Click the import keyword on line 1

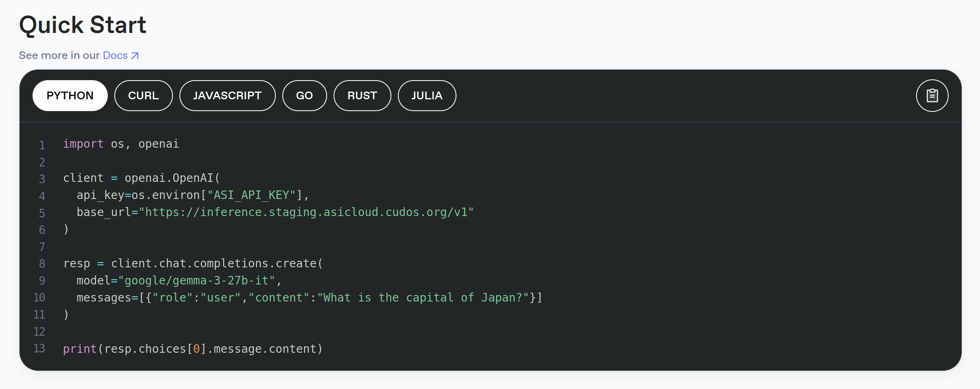click(83, 144)
